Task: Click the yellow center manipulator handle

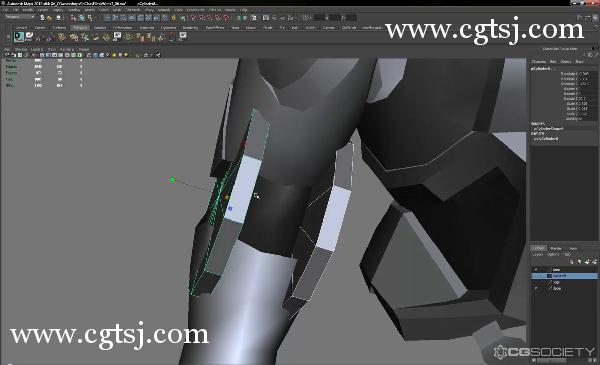Action: [x=227, y=197]
